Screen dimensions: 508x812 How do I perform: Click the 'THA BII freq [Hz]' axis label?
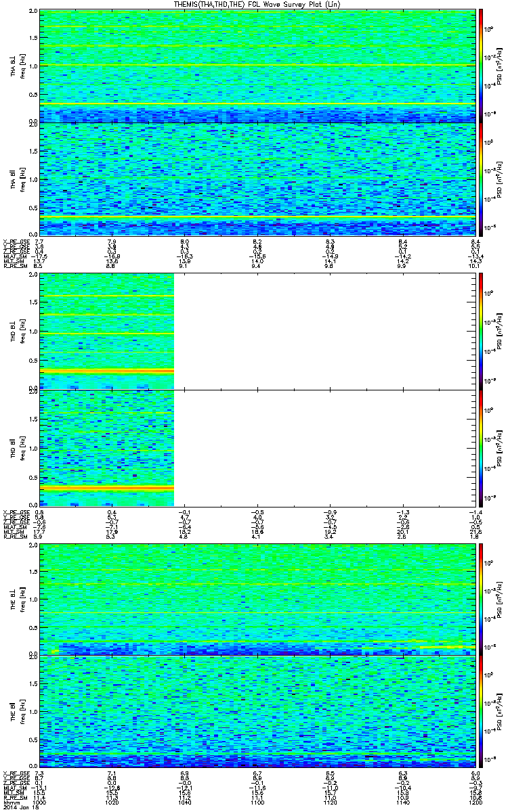coord(16,179)
